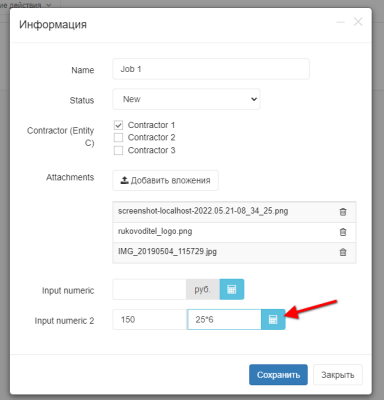This screenshot has width=384, height=400.
Task: Check the Contractor 3 checkbox
Action: (x=118, y=150)
